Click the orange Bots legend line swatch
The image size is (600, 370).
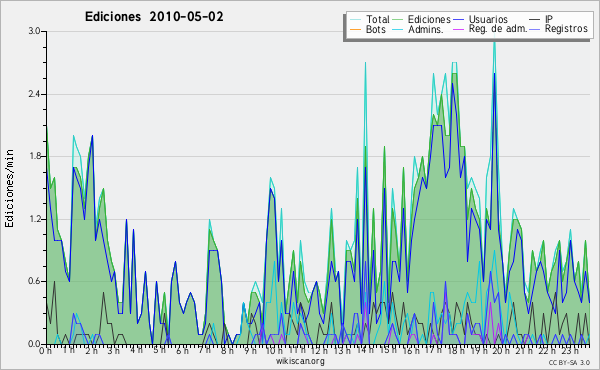pos(356,29)
